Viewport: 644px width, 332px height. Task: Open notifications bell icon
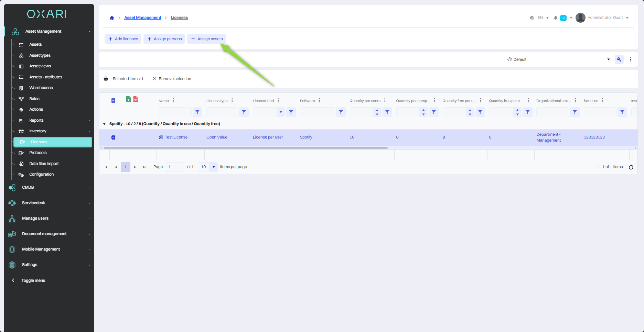point(556,18)
